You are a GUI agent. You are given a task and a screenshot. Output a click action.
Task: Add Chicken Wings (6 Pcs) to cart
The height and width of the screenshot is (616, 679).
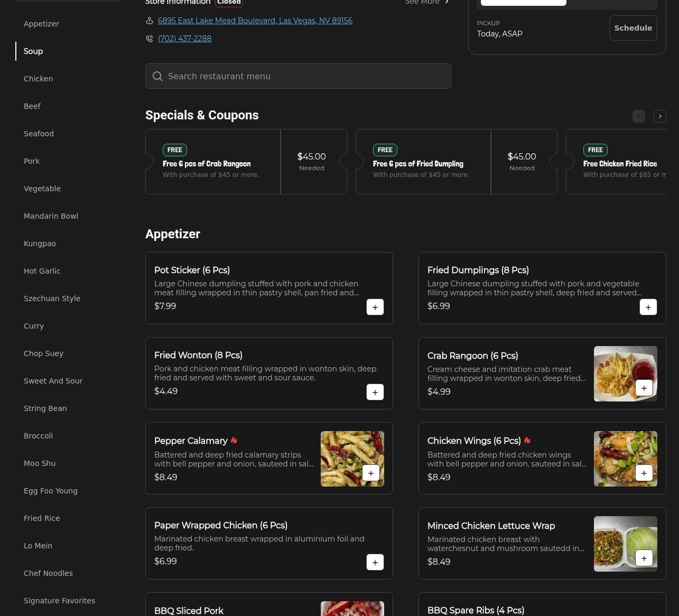coord(644,473)
